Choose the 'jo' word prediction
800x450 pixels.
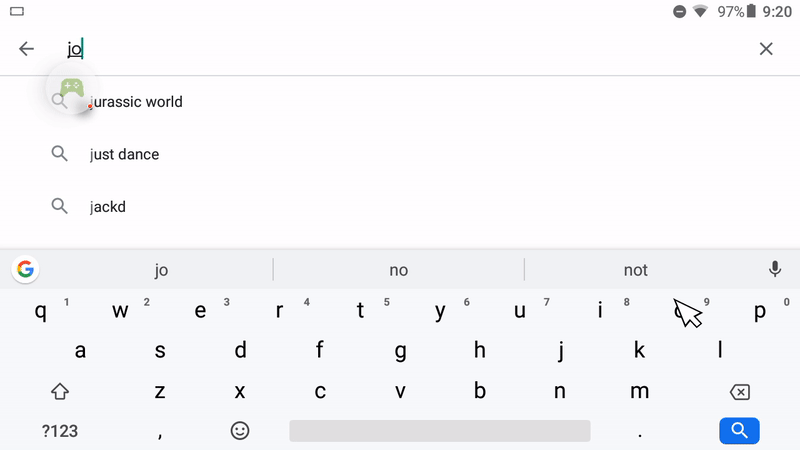point(161,269)
